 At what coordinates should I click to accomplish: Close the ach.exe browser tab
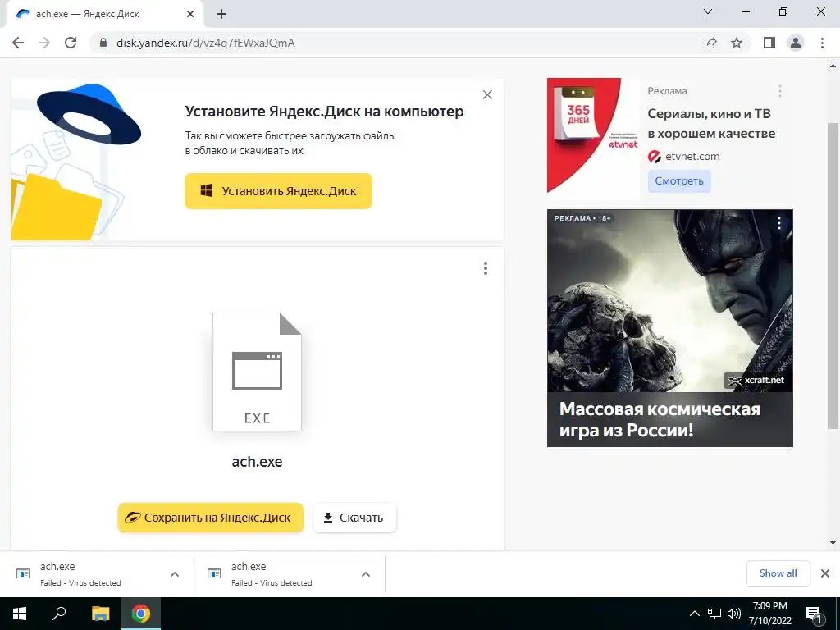click(x=190, y=14)
